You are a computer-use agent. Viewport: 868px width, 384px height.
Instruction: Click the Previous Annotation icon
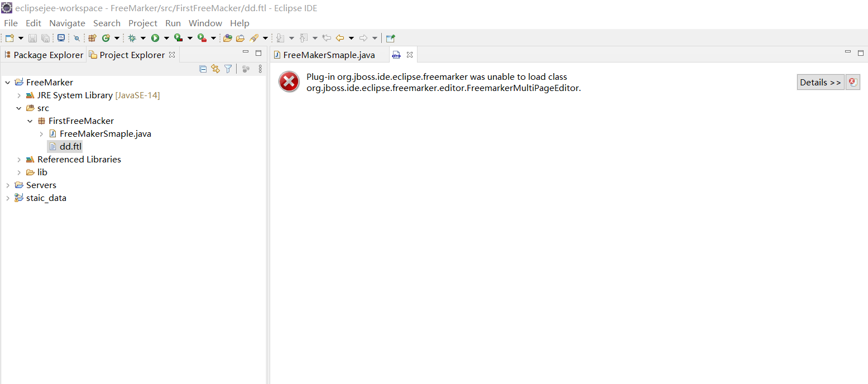pos(304,38)
